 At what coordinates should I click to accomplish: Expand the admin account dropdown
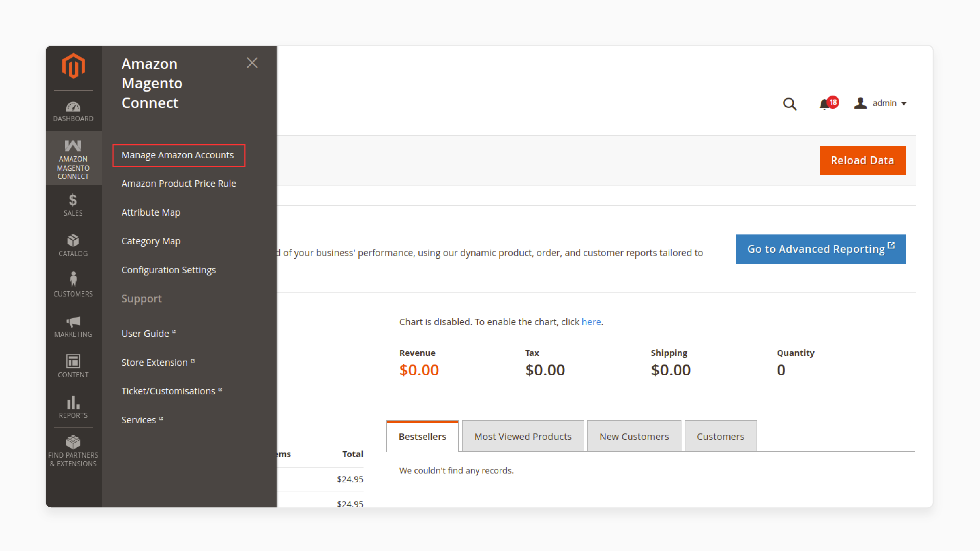[x=881, y=103]
